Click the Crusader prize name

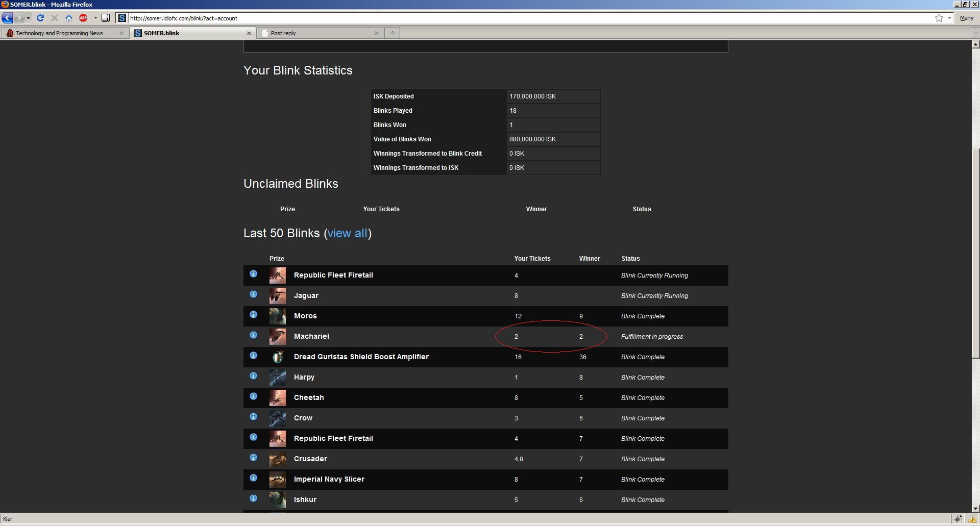[x=310, y=459]
